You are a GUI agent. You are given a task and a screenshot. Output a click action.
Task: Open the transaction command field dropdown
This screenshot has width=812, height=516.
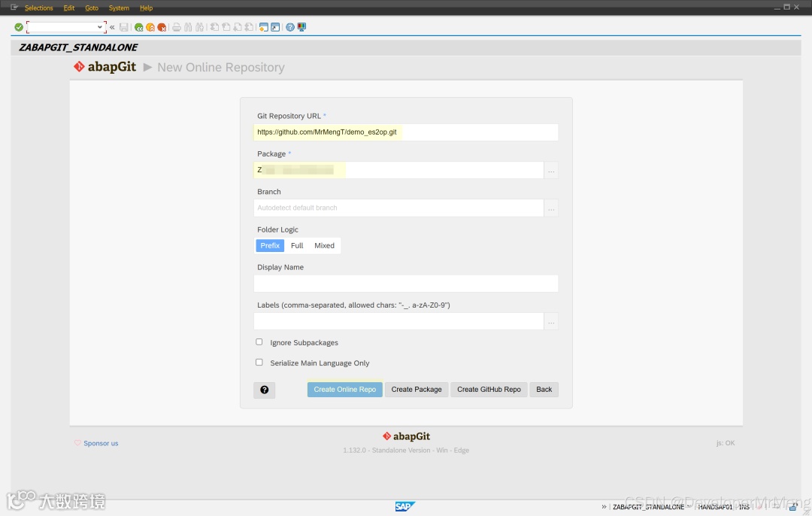click(99, 27)
